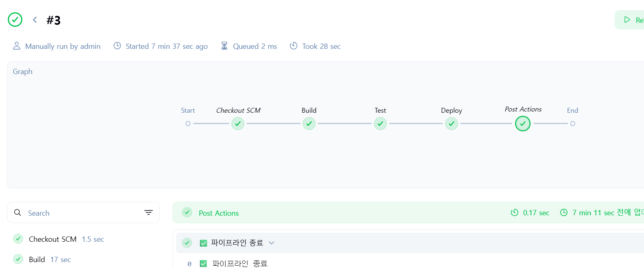Image resolution: width=644 pixels, height=269 pixels.
Task: Select the Test stage node in graph
Action: click(x=380, y=123)
